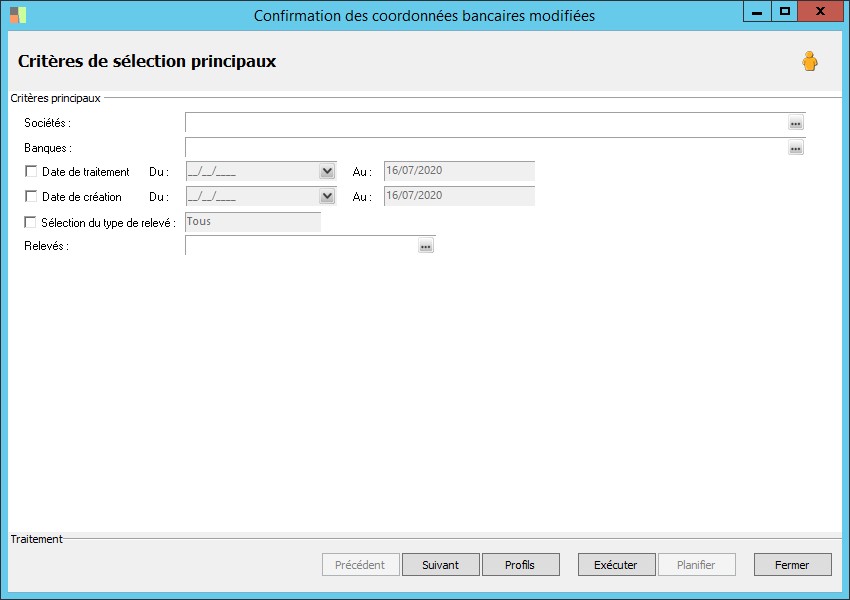Image resolution: width=850 pixels, height=600 pixels.
Task: Open the Relevés lookup ellipsis button
Action: [426, 246]
